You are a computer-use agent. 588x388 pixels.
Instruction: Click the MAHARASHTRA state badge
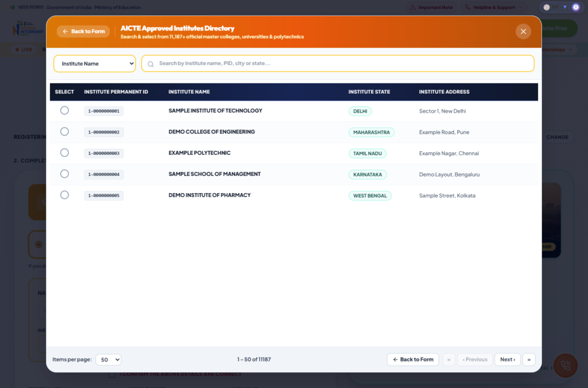372,132
